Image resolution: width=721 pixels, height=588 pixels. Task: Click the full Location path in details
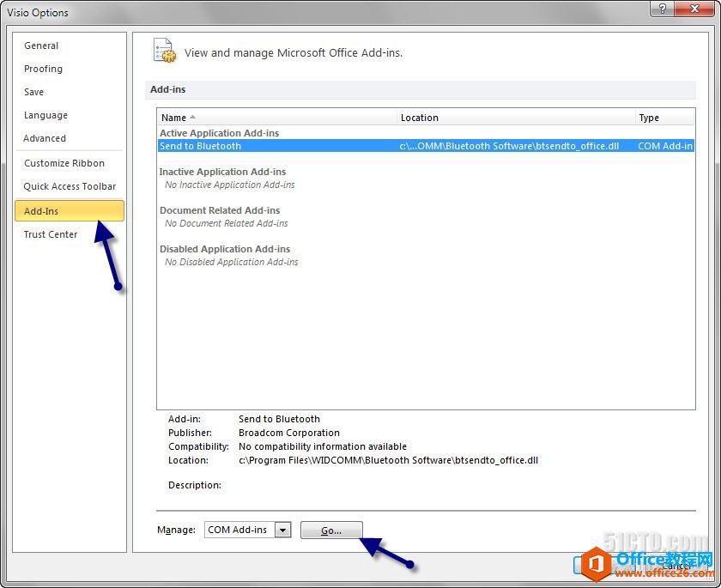click(x=389, y=461)
